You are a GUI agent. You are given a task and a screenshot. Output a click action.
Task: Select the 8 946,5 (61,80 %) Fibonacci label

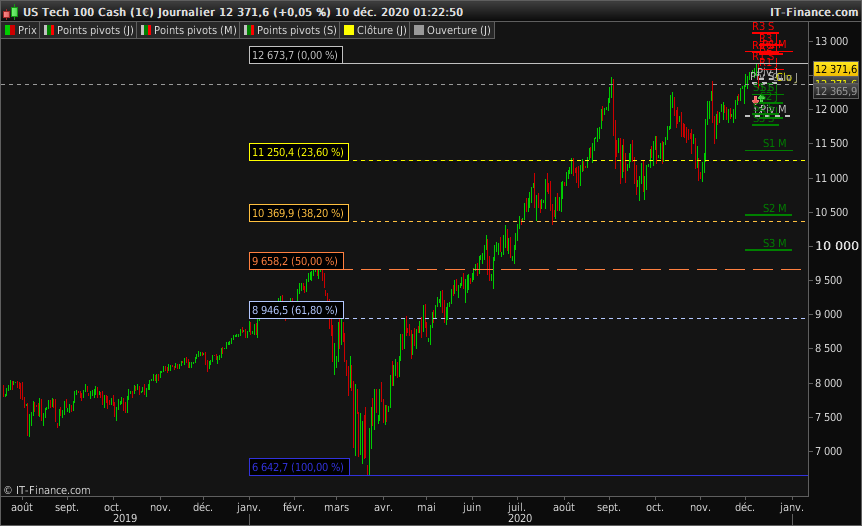pyautogui.click(x=296, y=310)
